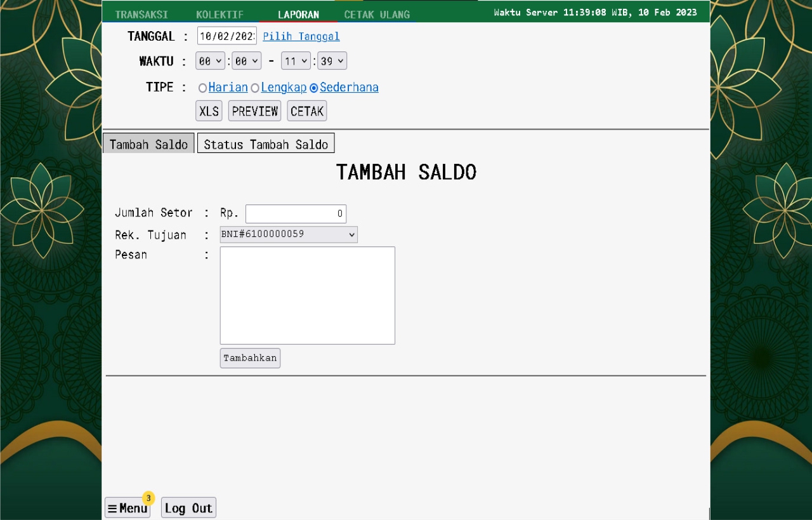
Task: Switch to the TRANSAKSI menu
Action: [141, 15]
